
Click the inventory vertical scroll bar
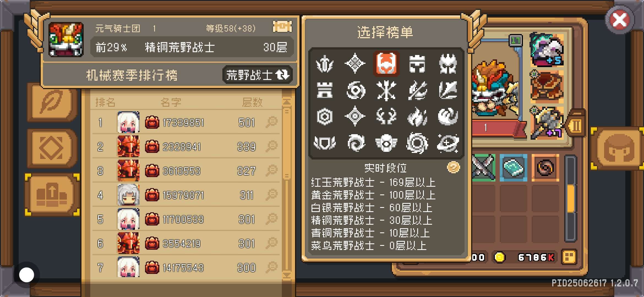coord(571,199)
